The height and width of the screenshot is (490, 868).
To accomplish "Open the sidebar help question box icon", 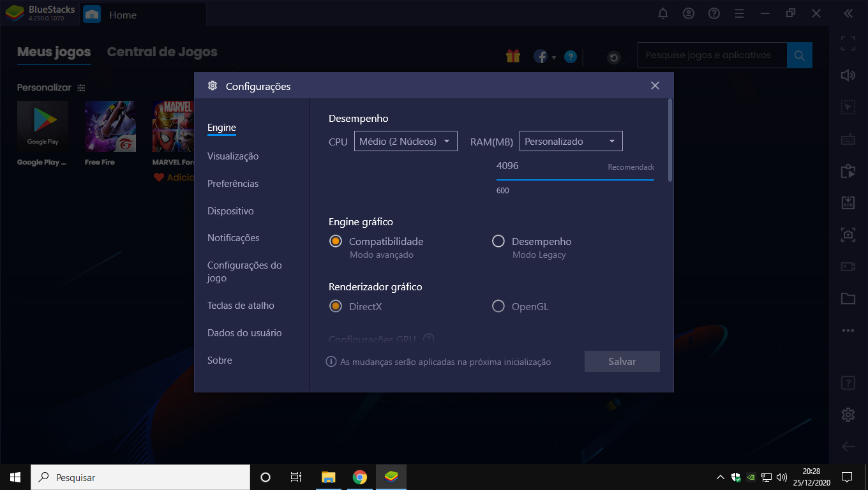I will pyautogui.click(x=848, y=383).
